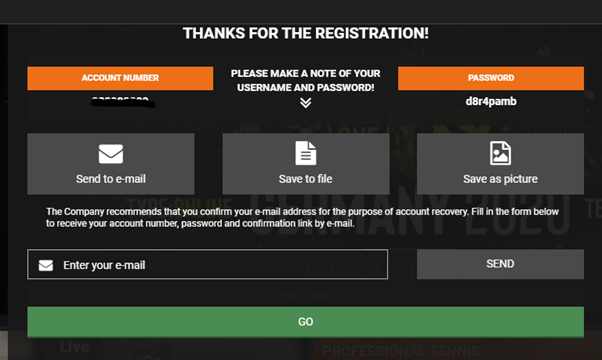Click the double chevron down arrow
This screenshot has height=360, width=602.
pyautogui.click(x=306, y=103)
